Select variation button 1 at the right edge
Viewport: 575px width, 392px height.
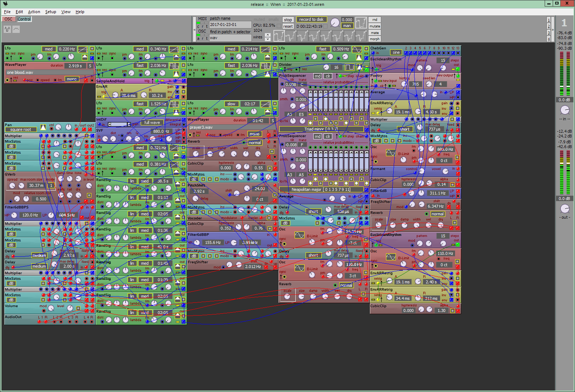tap(549, 20)
